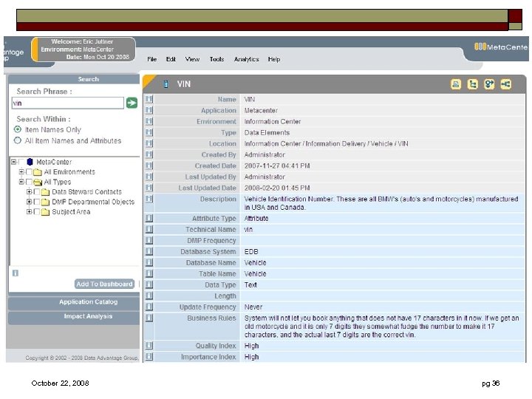Click history icon on Business Rules row
The image size is (532, 399).
(x=149, y=318)
